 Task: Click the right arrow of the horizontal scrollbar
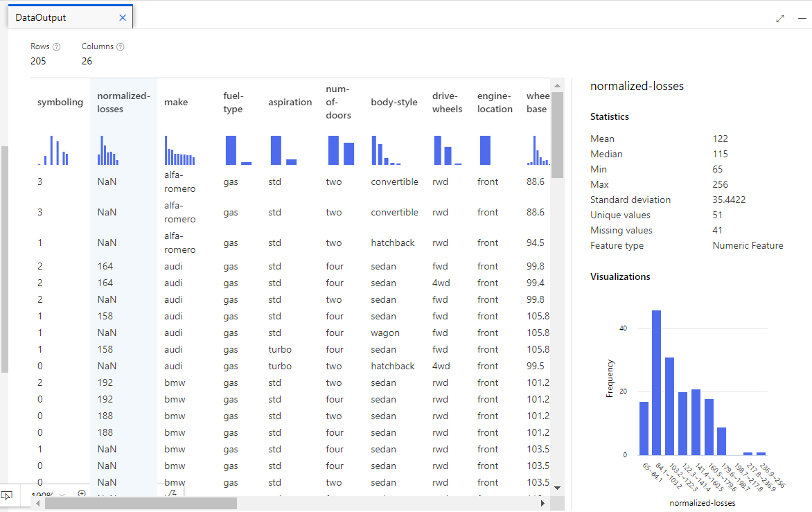[x=542, y=504]
